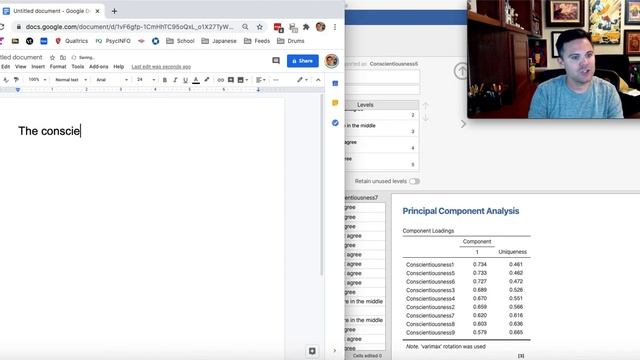Viewport: 640px width, 360px height.
Task: Open the Format menu
Action: 58,67
